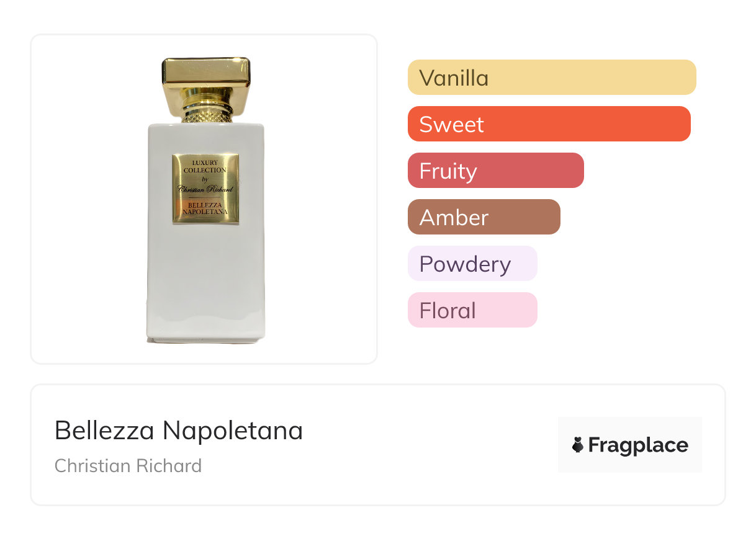Select the Vanilla scent bar
Image resolution: width=756 pixels, height=536 pixels.
(x=551, y=78)
